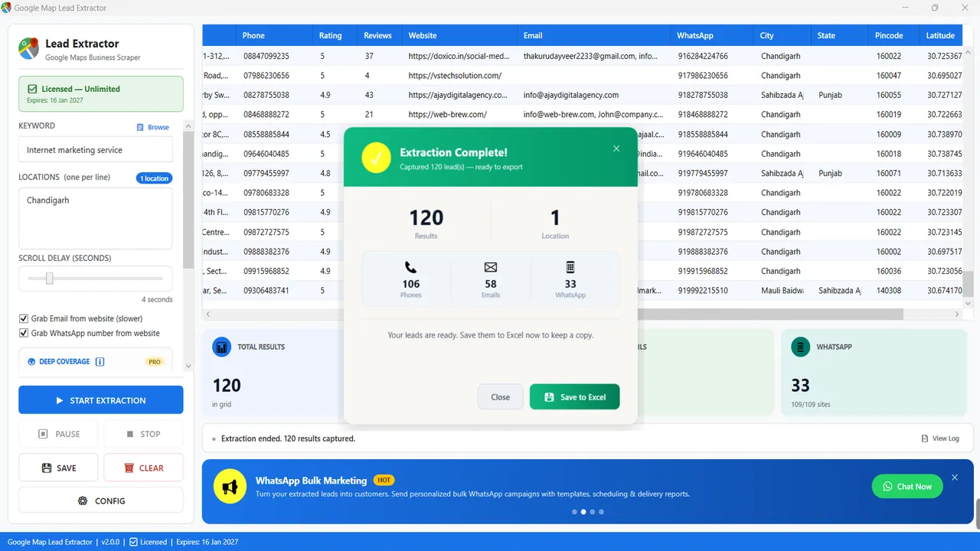The width and height of the screenshot is (980, 551).
Task: Click the Deep Coverage info icon
Action: coord(100,361)
